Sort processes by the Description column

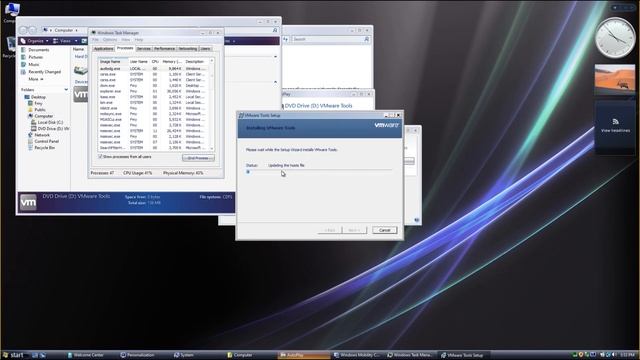click(x=195, y=62)
